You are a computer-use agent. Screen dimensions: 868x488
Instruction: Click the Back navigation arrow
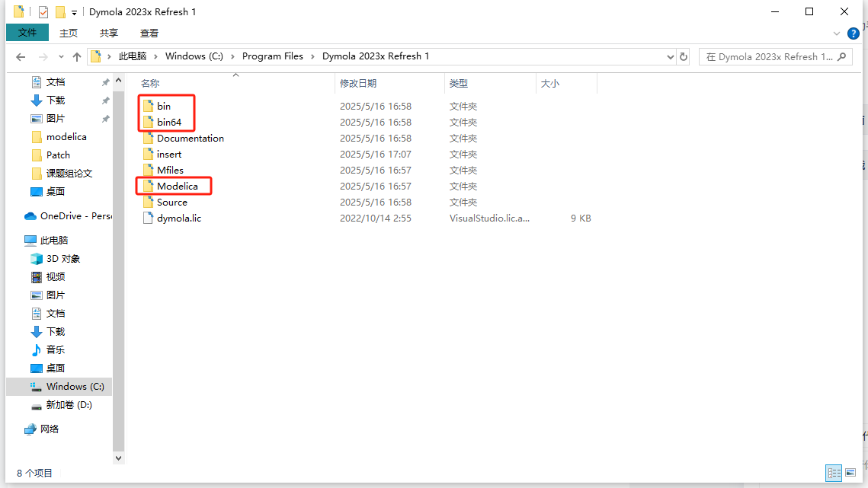coord(21,56)
